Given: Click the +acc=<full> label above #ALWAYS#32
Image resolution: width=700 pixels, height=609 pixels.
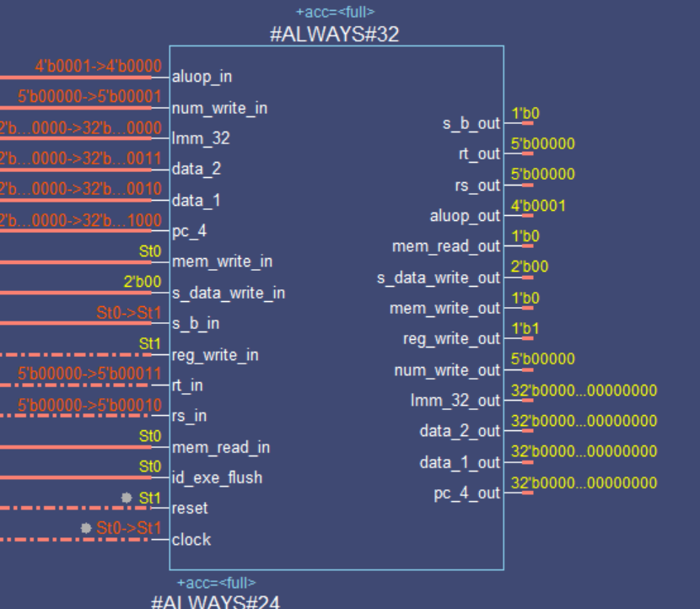Looking at the screenshot, I should pyautogui.click(x=336, y=12).
